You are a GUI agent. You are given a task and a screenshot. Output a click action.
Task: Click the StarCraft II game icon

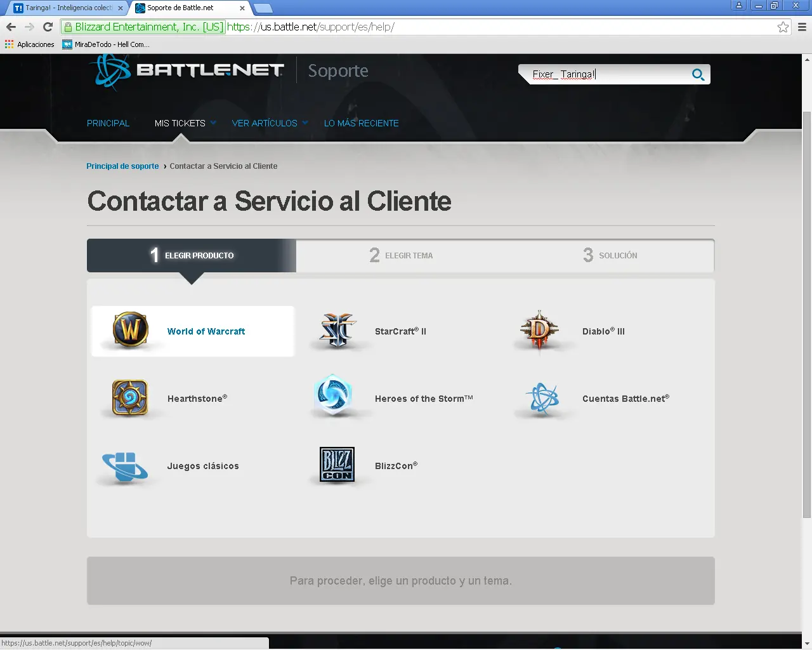(x=337, y=331)
